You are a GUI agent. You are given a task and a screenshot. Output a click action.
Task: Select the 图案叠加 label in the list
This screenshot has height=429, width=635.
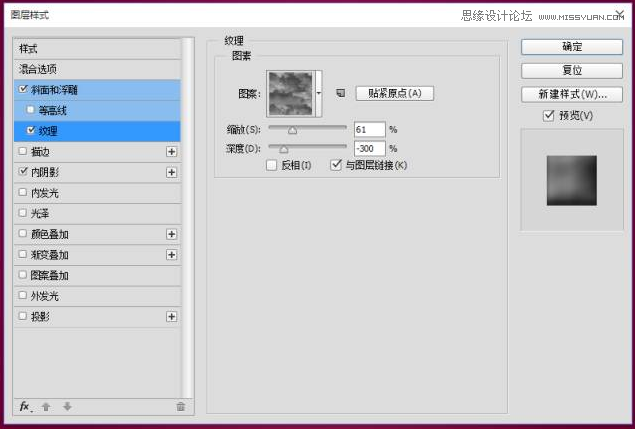50,276
